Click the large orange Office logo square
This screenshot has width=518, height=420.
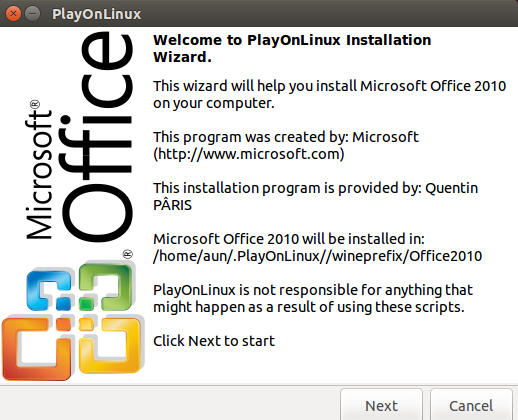[x=37, y=349]
